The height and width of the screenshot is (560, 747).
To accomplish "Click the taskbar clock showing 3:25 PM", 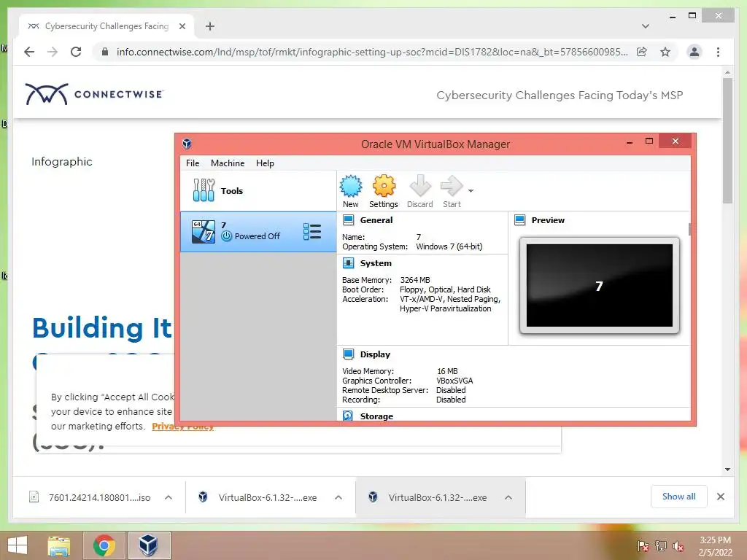I will [x=715, y=546].
